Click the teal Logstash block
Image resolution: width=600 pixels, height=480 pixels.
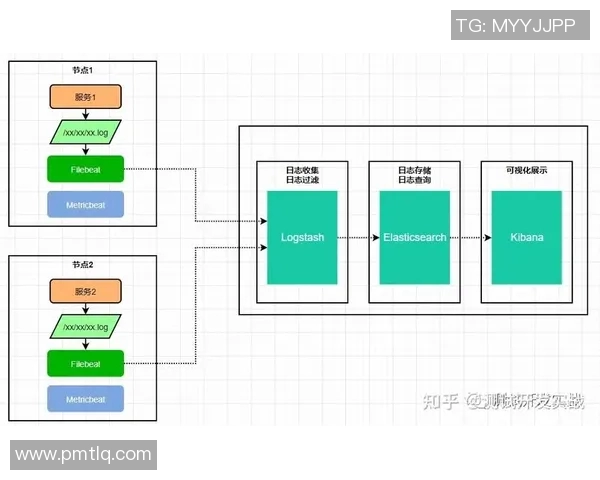(302, 237)
